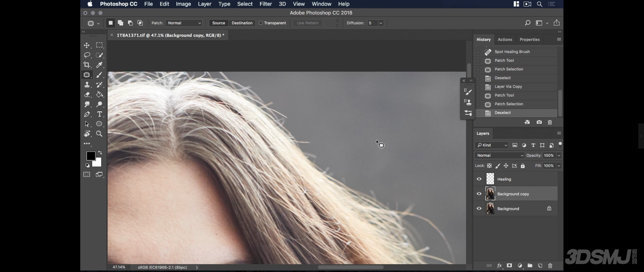The height and width of the screenshot is (272, 644).
Task: Select the Patch Selection history state above Deselect
Action: click(515, 104)
